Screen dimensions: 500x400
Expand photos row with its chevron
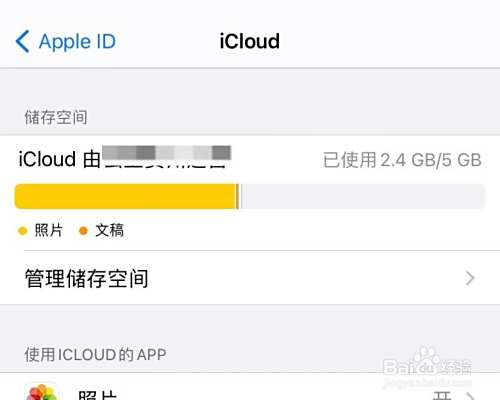(470, 396)
